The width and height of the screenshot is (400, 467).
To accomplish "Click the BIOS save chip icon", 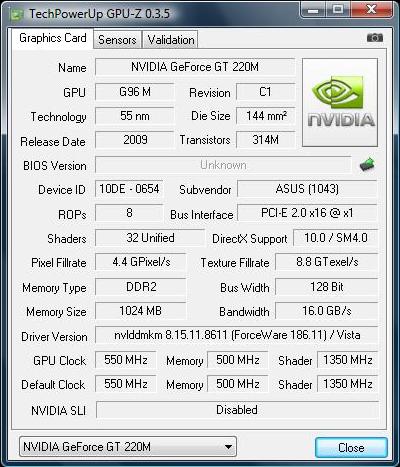I will (367, 165).
